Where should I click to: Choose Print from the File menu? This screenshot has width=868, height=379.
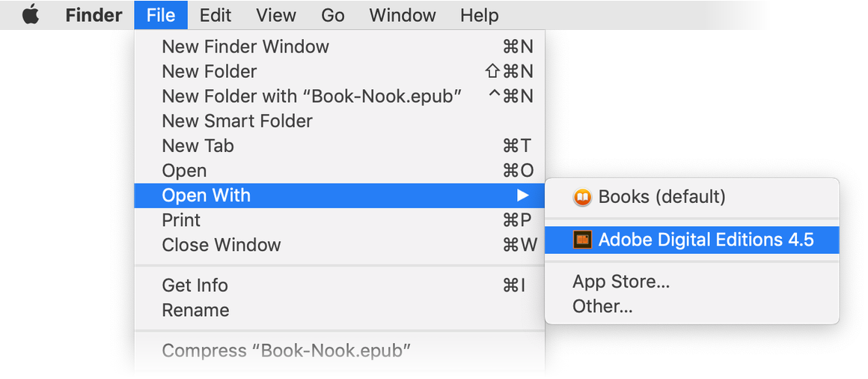coord(340,220)
